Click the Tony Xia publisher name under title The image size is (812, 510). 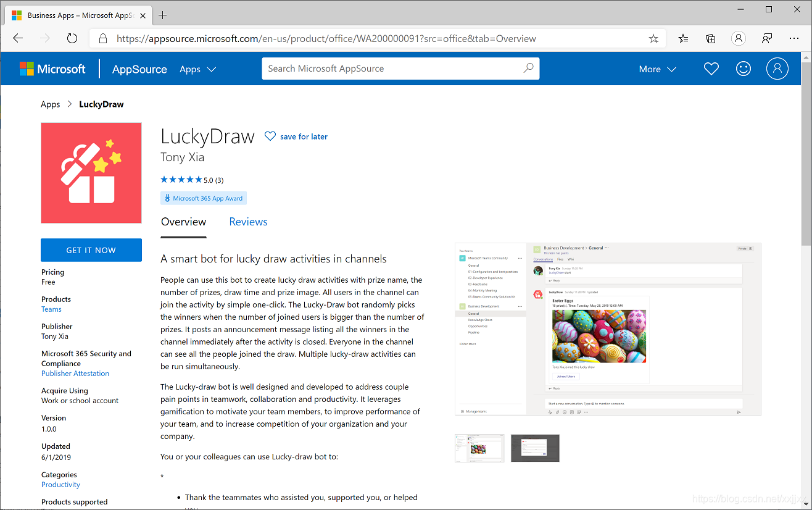point(183,157)
